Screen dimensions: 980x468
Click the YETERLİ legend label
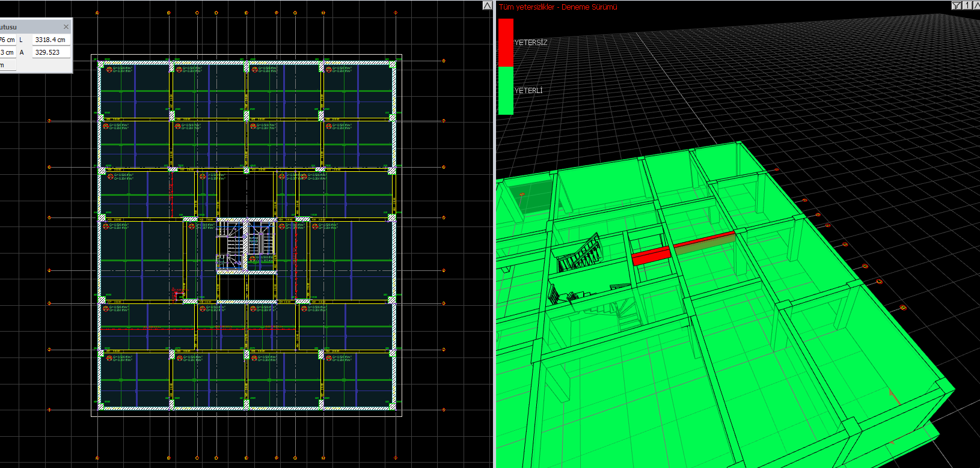tap(528, 91)
